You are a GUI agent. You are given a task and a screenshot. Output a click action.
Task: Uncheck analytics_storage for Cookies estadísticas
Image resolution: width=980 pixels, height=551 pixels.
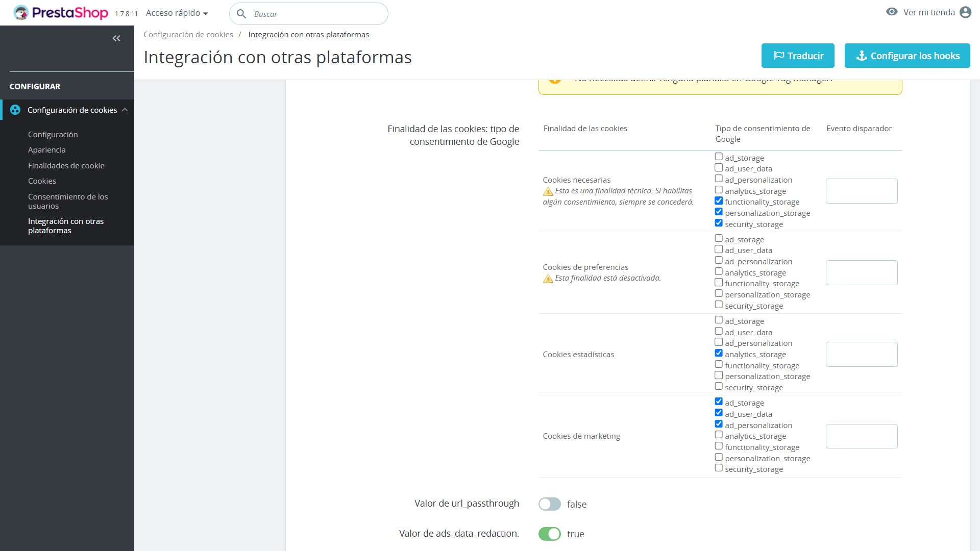pos(719,353)
